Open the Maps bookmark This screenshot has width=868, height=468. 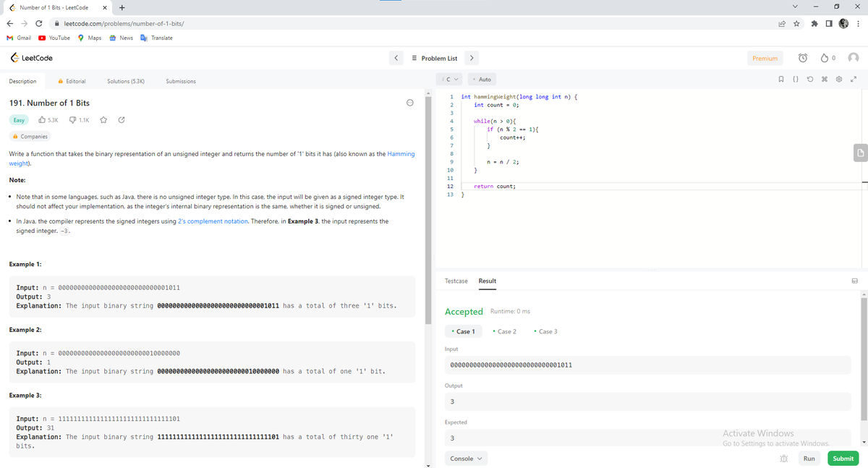90,38
